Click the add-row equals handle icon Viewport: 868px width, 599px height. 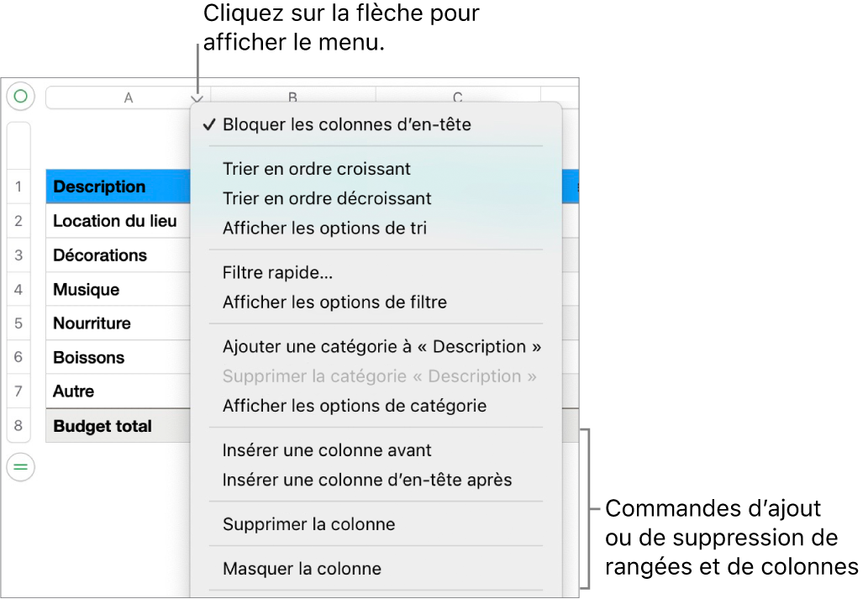click(20, 466)
